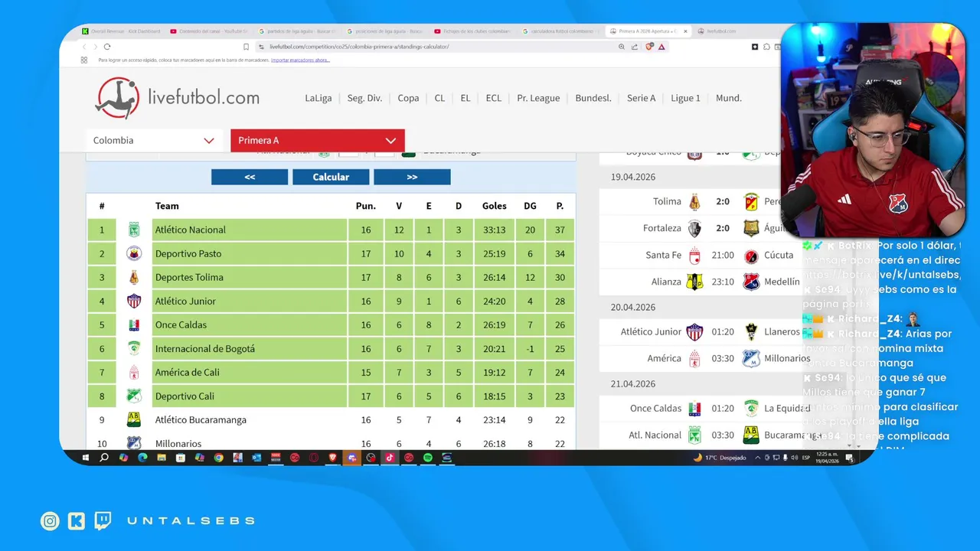Click Deportivo Pasto crest in standings

point(134,253)
